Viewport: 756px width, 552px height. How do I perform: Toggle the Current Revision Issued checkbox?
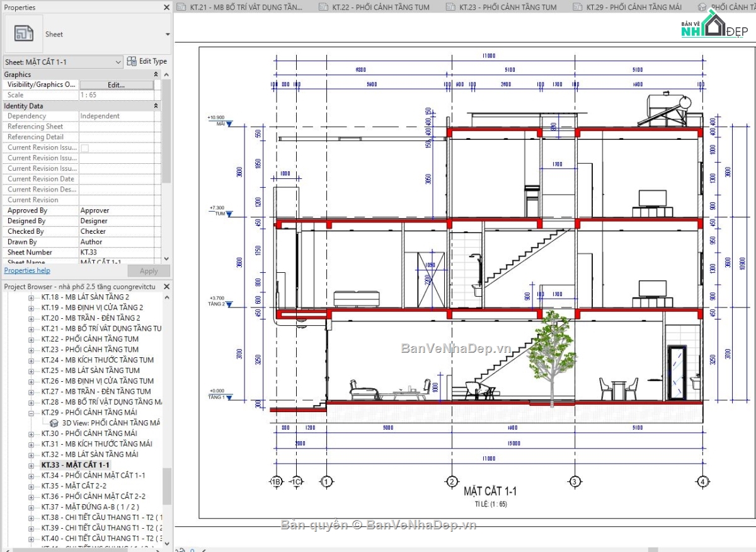(x=85, y=147)
